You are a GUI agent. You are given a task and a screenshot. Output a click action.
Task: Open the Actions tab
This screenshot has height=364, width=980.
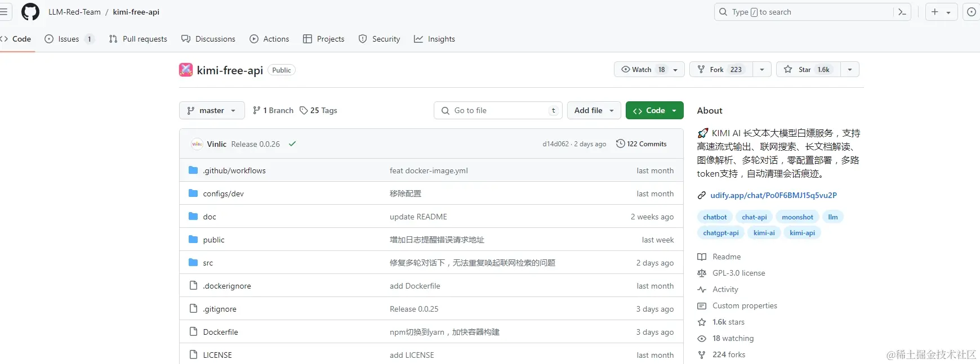coord(269,39)
